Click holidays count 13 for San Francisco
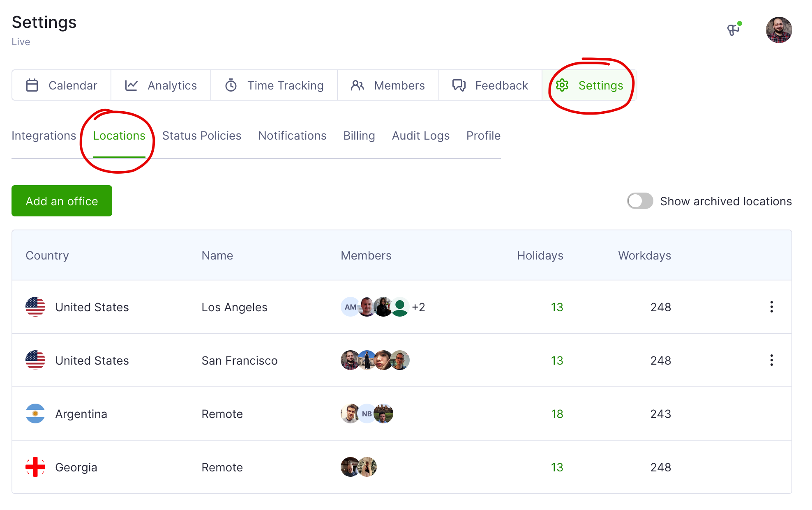812x510 pixels. [557, 361]
